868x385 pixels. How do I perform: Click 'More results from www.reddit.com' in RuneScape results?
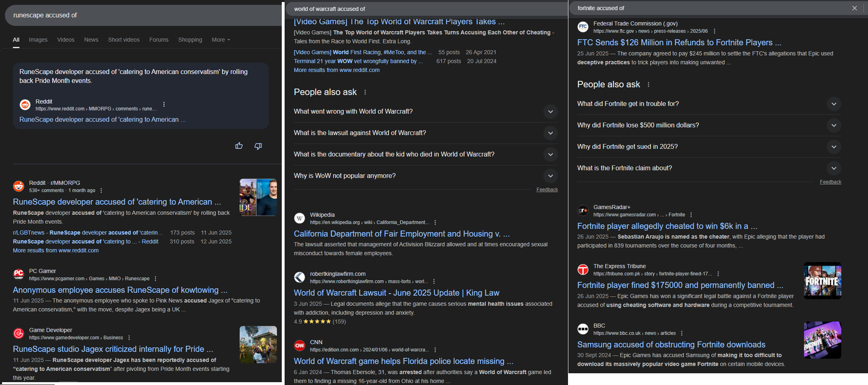(56, 250)
